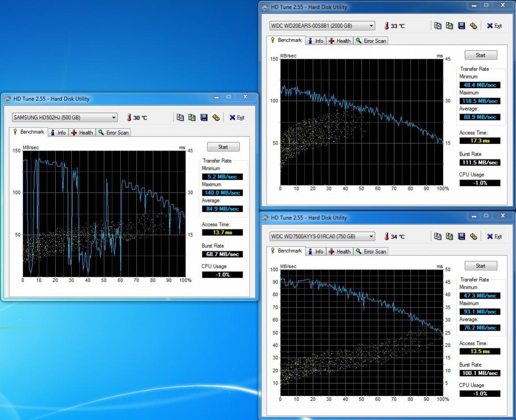Copy screenshot icon in SAMSUNG HD502HJ window
Screen dimensions: 516x420
pyautogui.click(x=192, y=117)
